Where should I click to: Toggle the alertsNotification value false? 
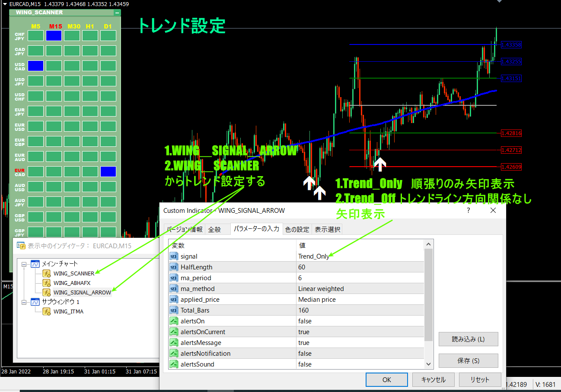pyautogui.click(x=360, y=354)
